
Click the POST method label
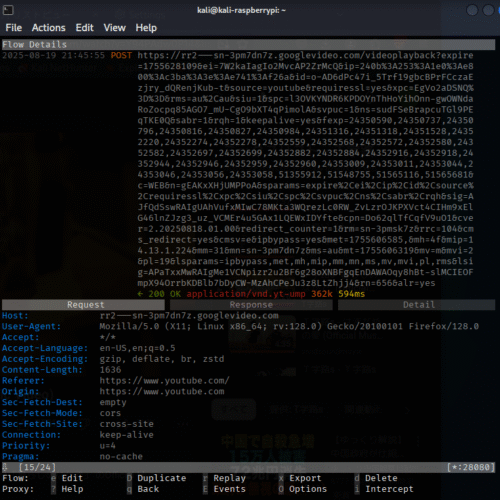(x=121, y=55)
